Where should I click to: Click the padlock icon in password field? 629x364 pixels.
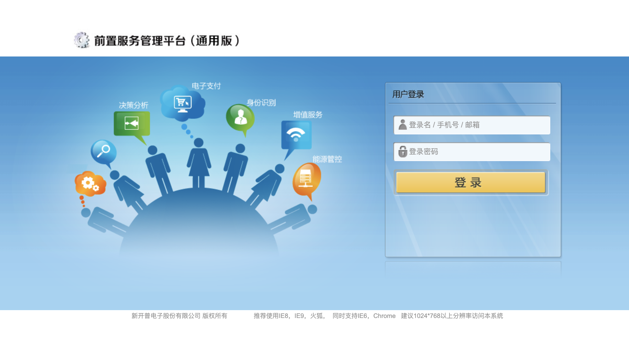(402, 152)
